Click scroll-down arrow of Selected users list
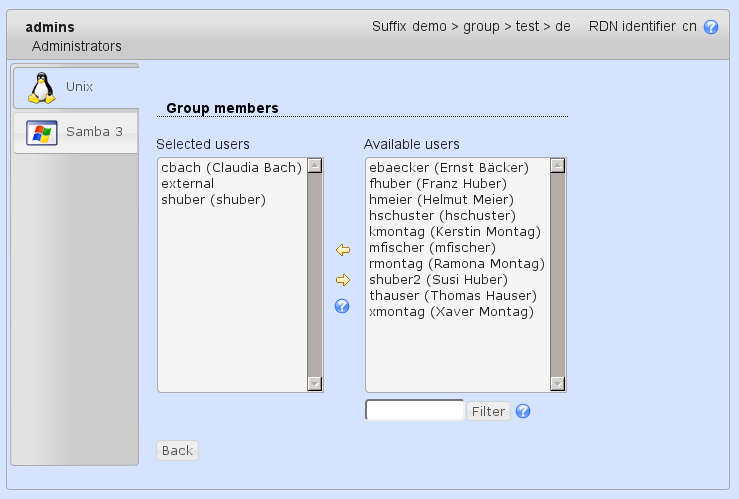The height and width of the screenshot is (499, 739). click(x=315, y=383)
